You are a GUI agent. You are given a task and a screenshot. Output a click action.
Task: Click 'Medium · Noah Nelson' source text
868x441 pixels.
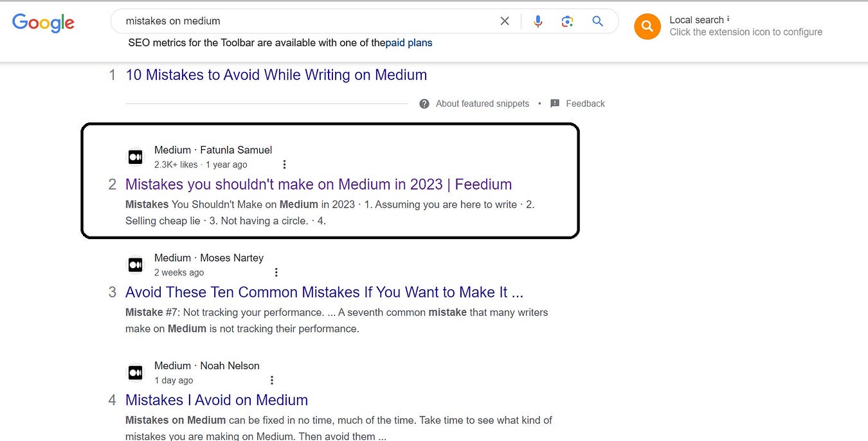coord(207,366)
